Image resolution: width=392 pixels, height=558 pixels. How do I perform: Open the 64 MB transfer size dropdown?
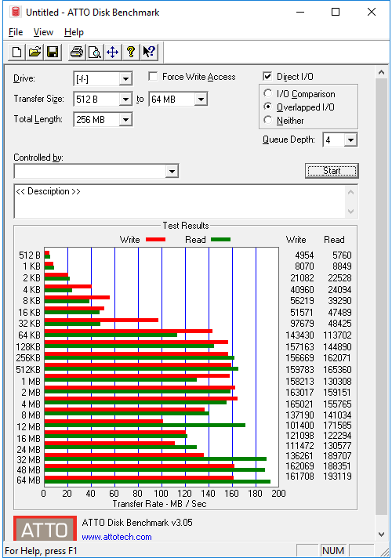pyautogui.click(x=201, y=100)
